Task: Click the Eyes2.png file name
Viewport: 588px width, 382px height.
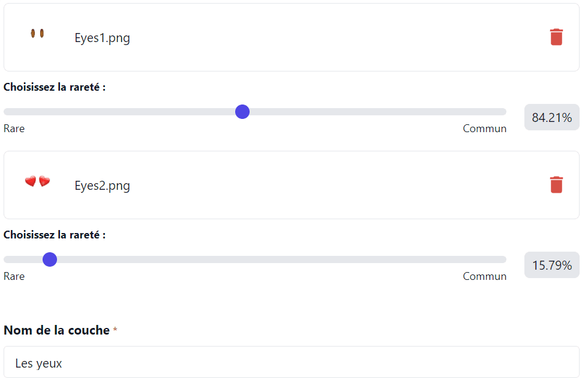Action: (x=102, y=186)
